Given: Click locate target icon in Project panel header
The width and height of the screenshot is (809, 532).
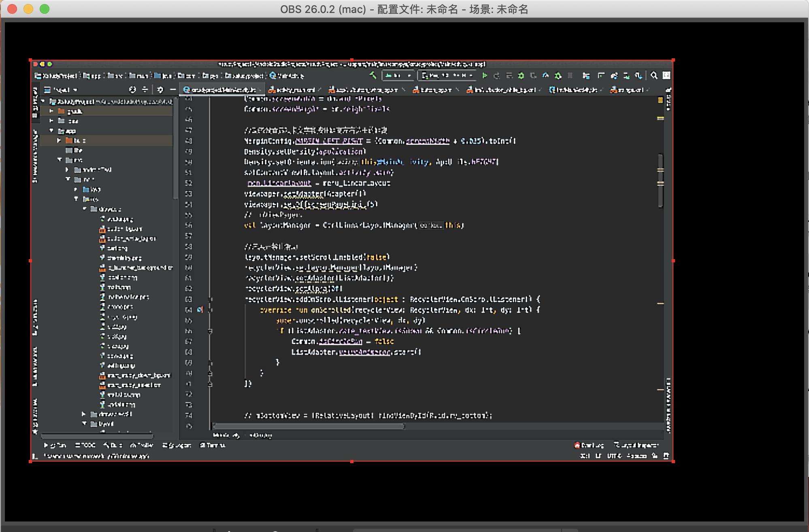Looking at the screenshot, I should tap(132, 89).
